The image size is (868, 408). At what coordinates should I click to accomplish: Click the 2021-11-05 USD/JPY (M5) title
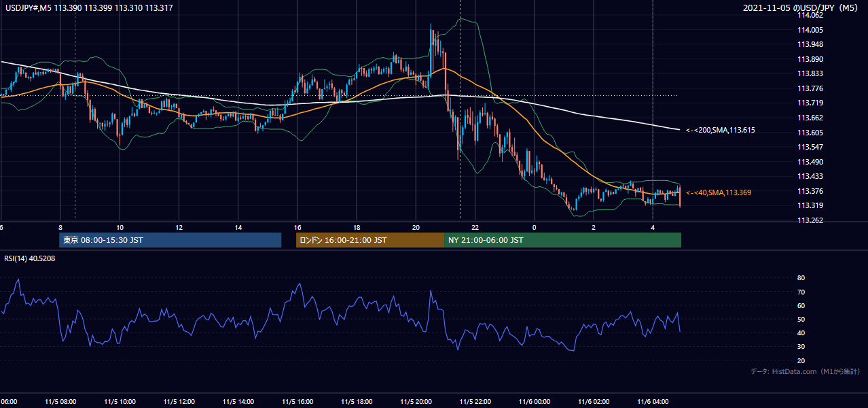pos(801,8)
